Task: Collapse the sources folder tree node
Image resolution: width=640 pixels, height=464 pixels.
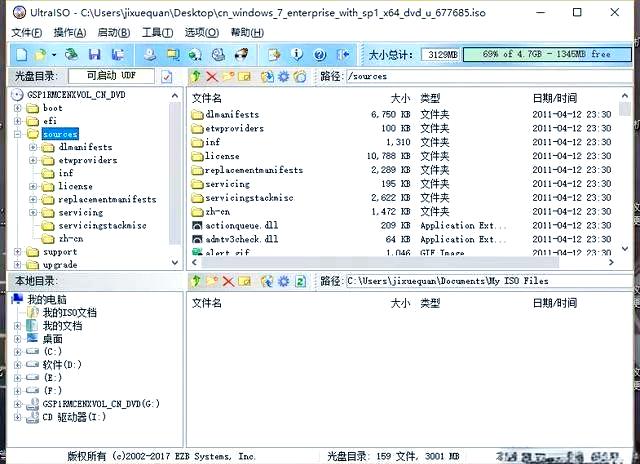Action: 18,134
